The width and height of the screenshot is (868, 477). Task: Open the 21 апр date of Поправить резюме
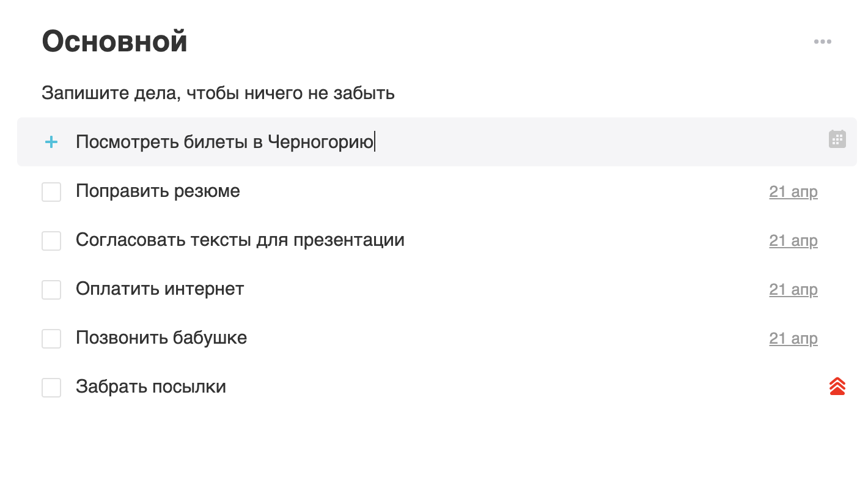(793, 192)
